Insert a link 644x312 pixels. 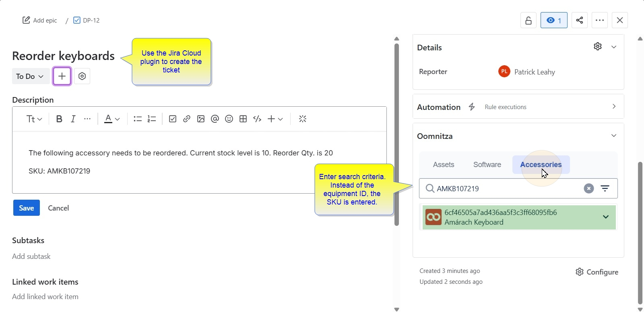[x=187, y=119]
